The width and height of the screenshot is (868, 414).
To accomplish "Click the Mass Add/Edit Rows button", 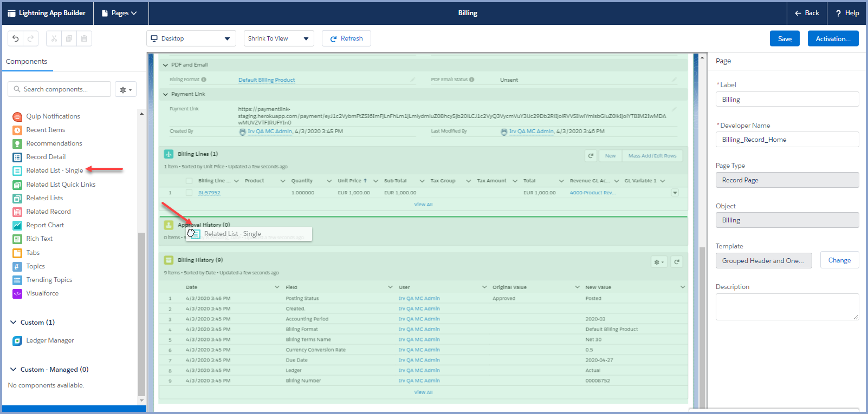I will pyautogui.click(x=652, y=156).
